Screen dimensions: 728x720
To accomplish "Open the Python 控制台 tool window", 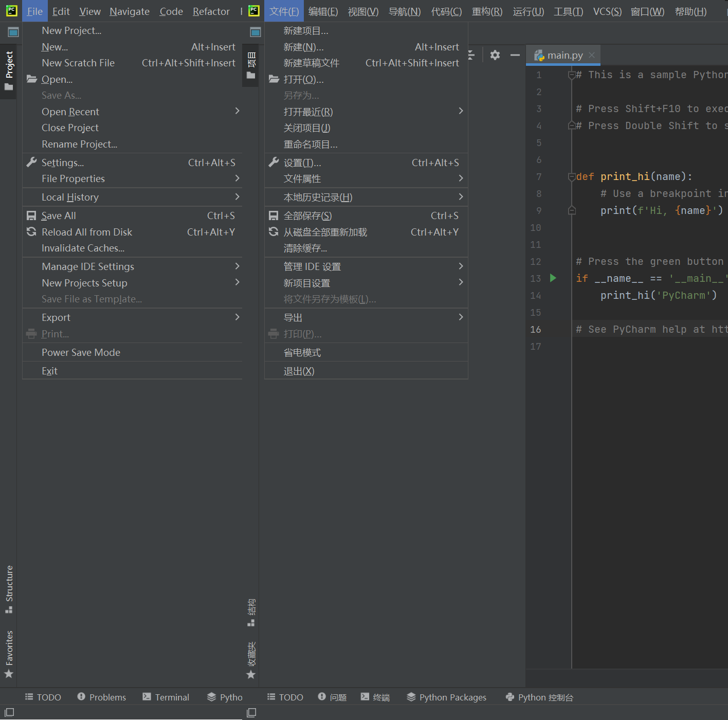I will (539, 697).
